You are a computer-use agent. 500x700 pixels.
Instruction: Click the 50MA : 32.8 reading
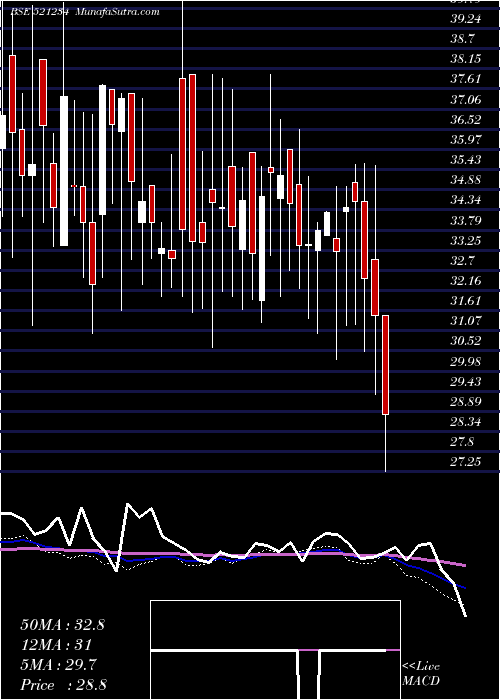click(62, 625)
